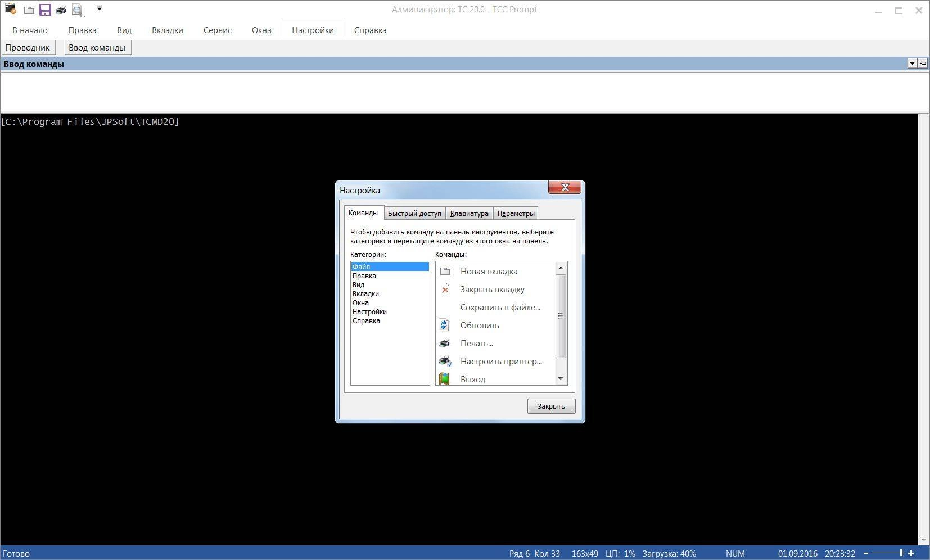930x560 pixels.
Task: Click the ЦП: 1% status entry
Action: click(x=620, y=553)
